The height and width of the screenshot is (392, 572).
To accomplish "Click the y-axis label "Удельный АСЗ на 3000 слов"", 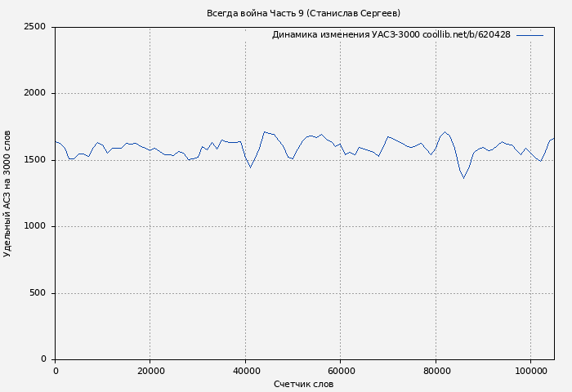I will [x=8, y=194].
